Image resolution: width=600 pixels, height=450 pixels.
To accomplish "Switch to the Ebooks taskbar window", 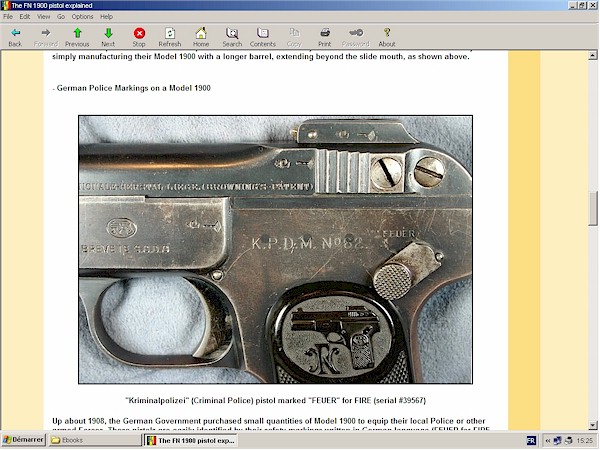I will [95, 440].
